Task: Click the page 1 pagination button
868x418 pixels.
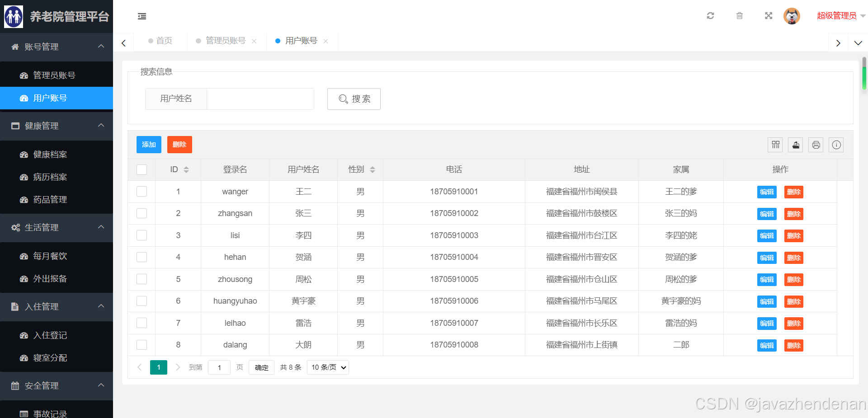Action: tap(159, 367)
